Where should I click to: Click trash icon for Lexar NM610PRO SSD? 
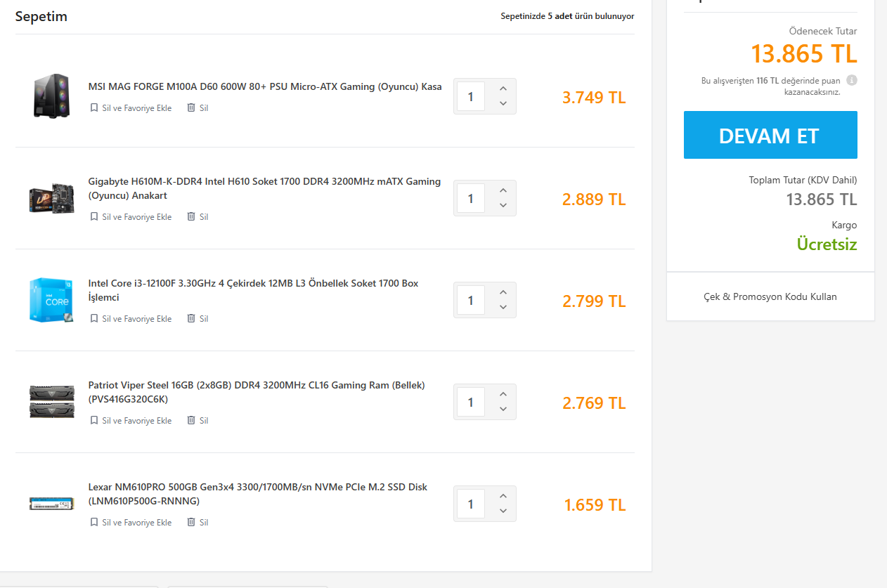click(x=191, y=523)
